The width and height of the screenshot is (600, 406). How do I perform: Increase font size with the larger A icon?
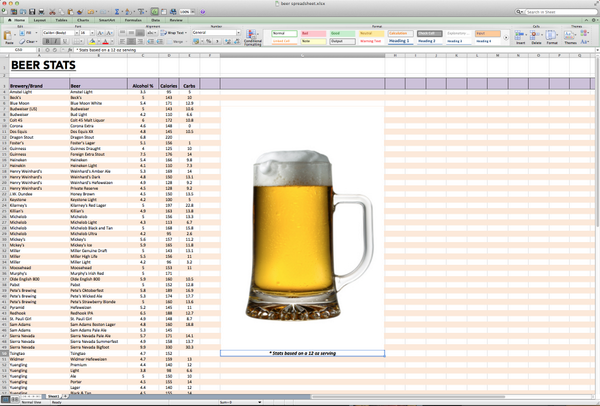tap(100, 33)
